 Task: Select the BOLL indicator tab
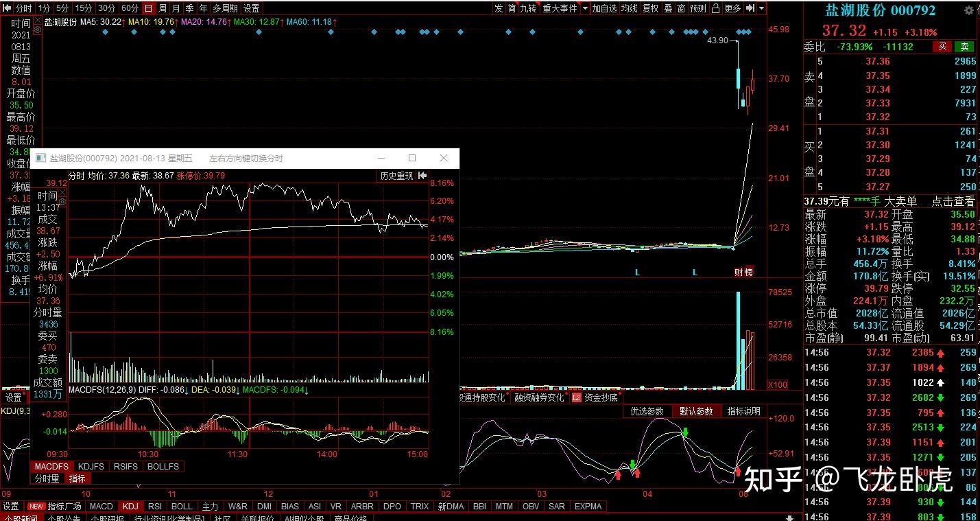[182, 507]
